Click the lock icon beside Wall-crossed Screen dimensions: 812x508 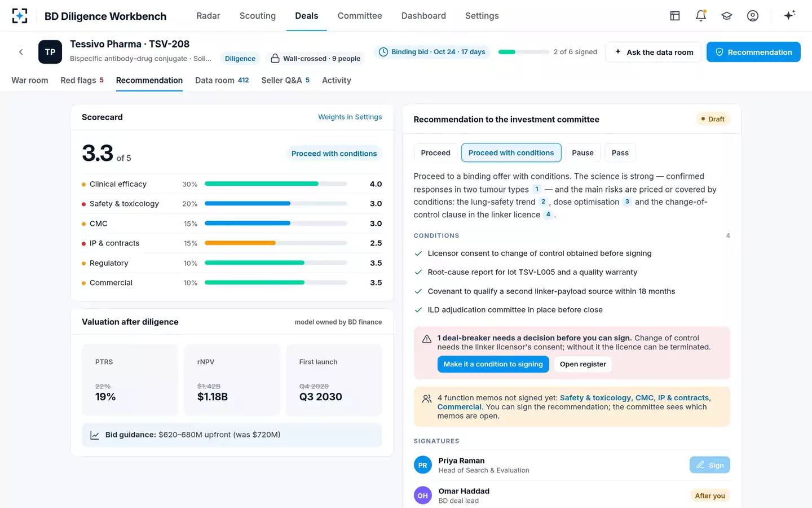coord(275,58)
